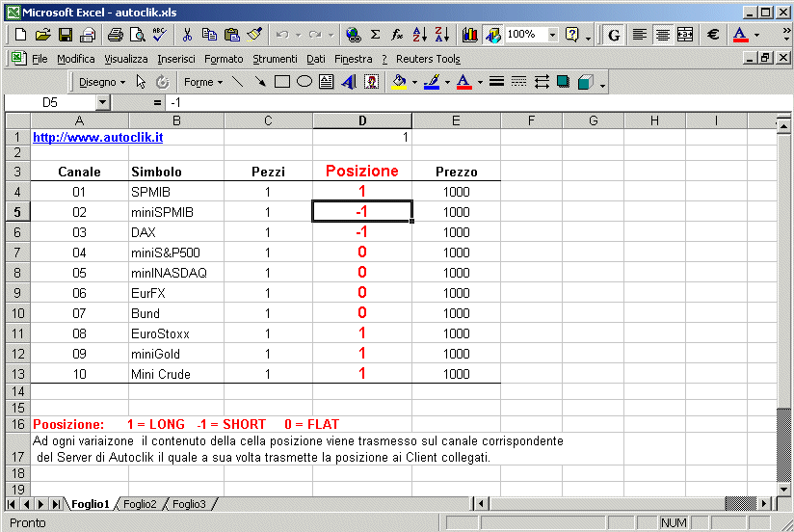
Task: Select column D header
Action: click(x=362, y=120)
